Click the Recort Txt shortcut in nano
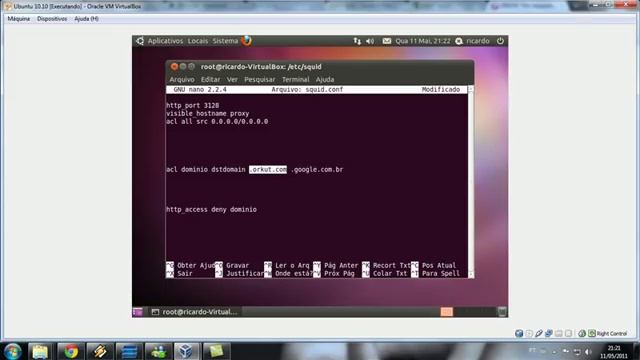The width and height of the screenshot is (640, 360). pos(387,265)
